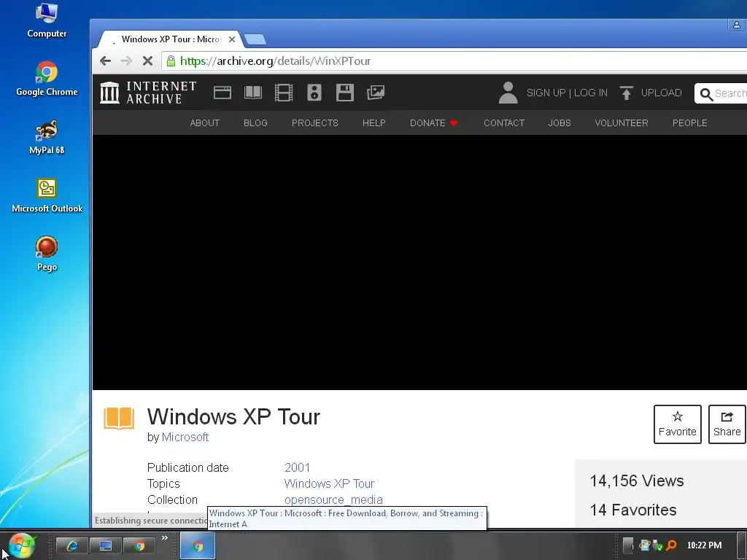Open the Software floppy disk icon
Viewport: 747px width, 560px height.
[344, 93]
